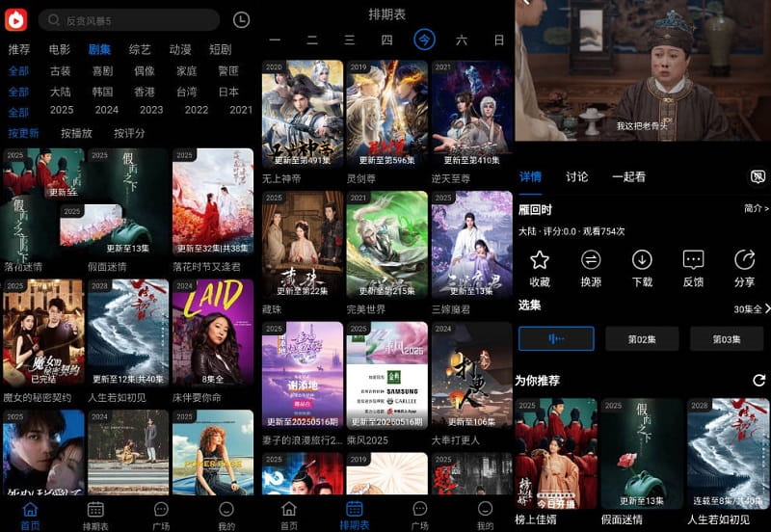Select weekday 六 in schedule

point(462,40)
